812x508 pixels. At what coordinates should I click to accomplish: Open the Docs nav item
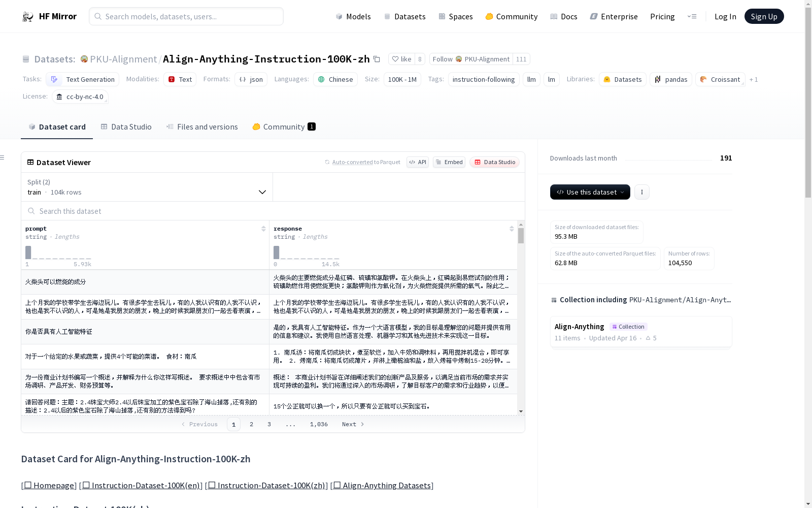564,16
